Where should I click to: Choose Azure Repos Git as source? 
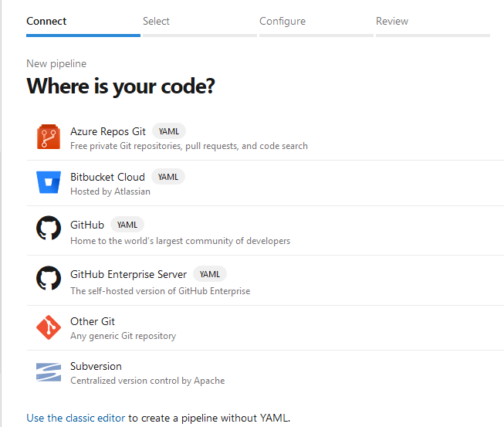point(108,131)
